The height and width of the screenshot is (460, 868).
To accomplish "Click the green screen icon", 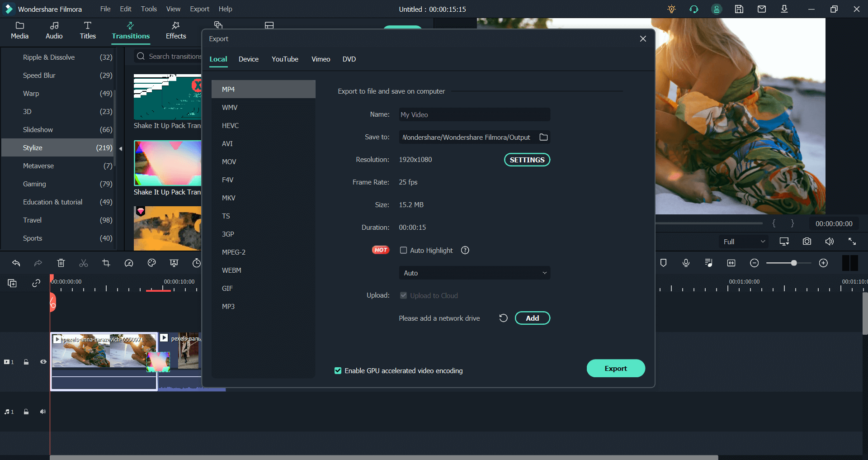I will coord(174,263).
